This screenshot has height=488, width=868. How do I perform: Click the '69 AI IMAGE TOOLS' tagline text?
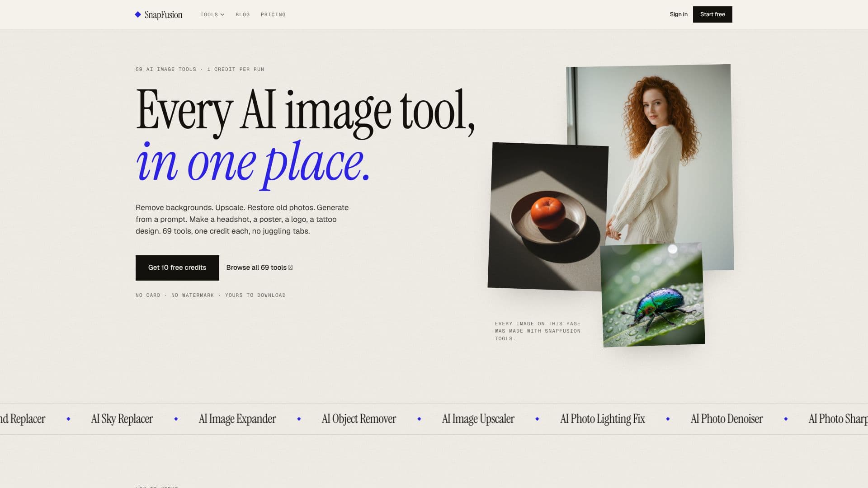pyautogui.click(x=200, y=70)
